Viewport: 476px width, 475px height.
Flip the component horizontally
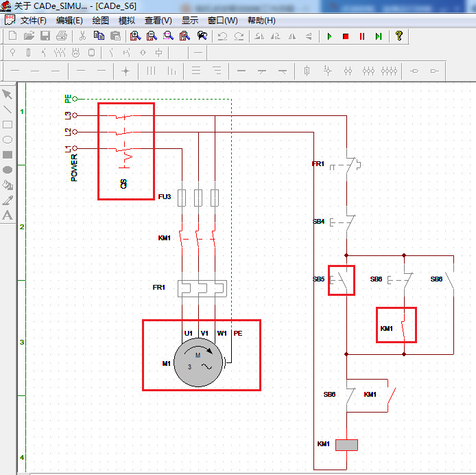(x=292, y=36)
